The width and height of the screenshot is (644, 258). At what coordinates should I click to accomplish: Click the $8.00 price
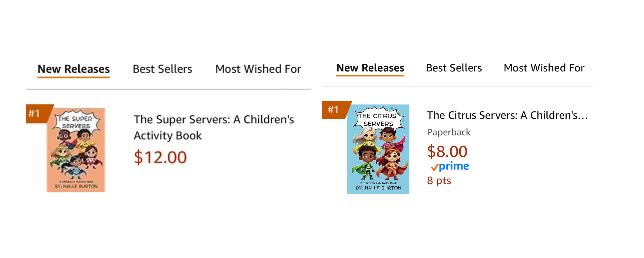coord(447,151)
